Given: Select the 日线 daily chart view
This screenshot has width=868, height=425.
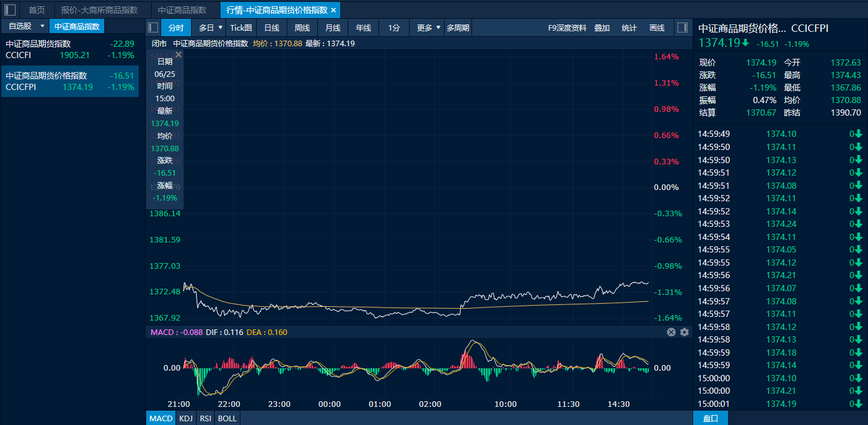Looking at the screenshot, I should pos(272,27).
